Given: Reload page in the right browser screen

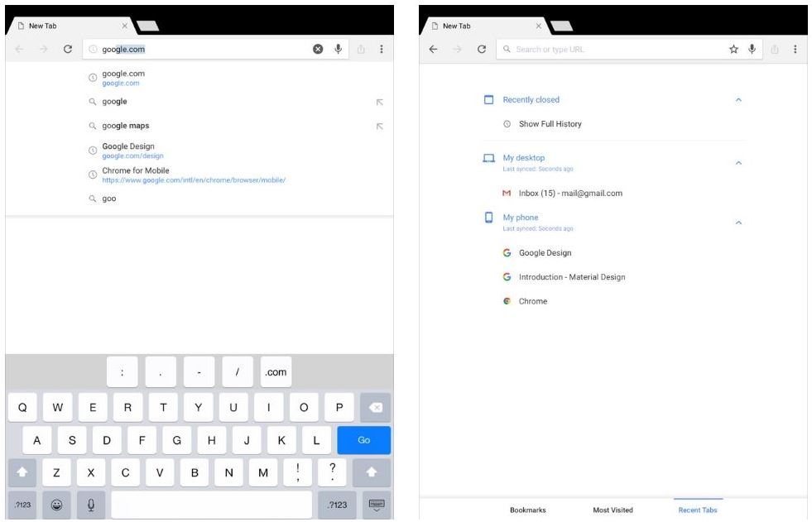Looking at the screenshot, I should 482,49.
